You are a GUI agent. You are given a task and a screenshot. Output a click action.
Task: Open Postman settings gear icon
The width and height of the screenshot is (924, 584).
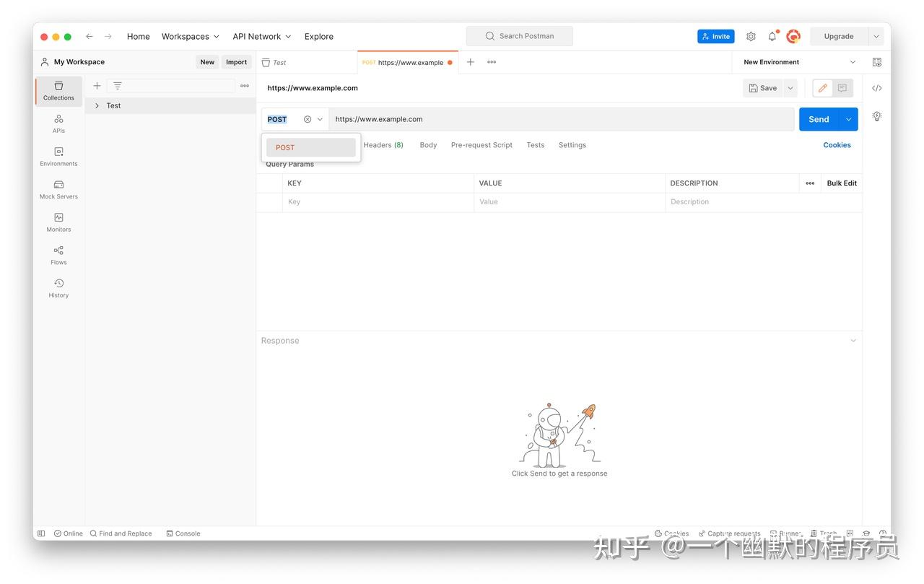click(x=750, y=36)
